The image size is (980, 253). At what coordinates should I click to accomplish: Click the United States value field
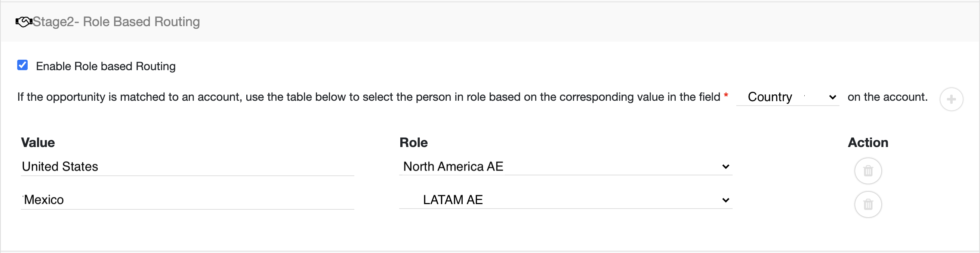[188, 167]
